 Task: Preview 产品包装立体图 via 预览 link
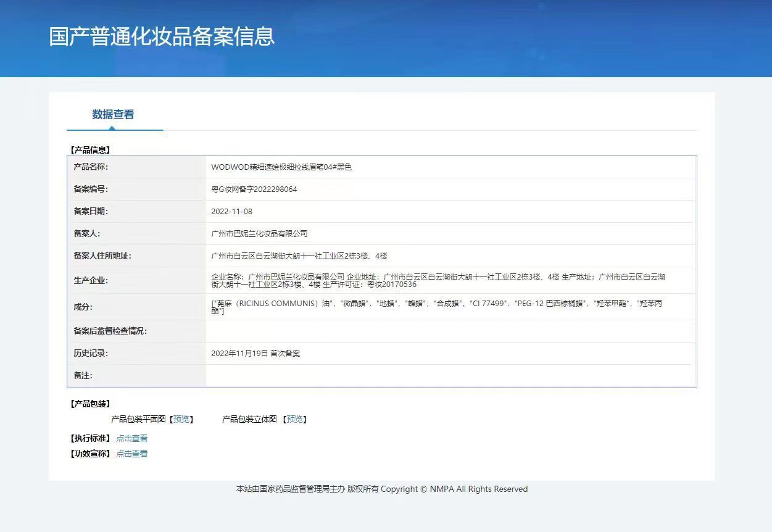click(295, 419)
